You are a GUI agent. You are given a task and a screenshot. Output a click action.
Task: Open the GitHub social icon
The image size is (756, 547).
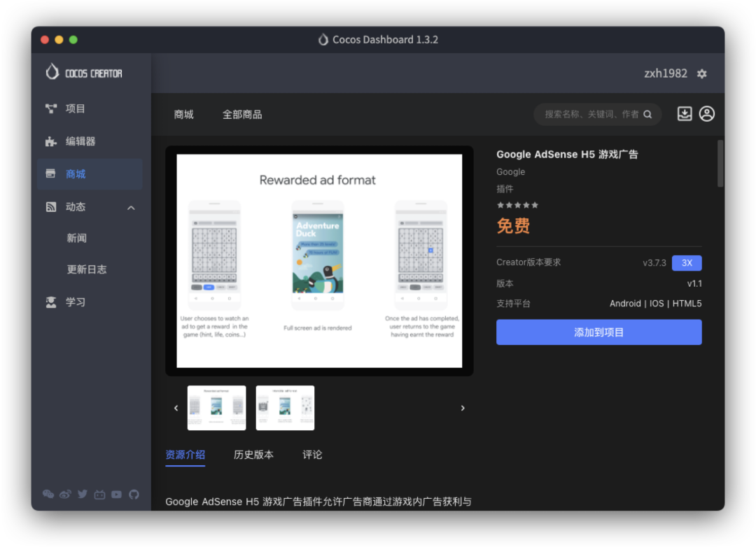tap(134, 494)
